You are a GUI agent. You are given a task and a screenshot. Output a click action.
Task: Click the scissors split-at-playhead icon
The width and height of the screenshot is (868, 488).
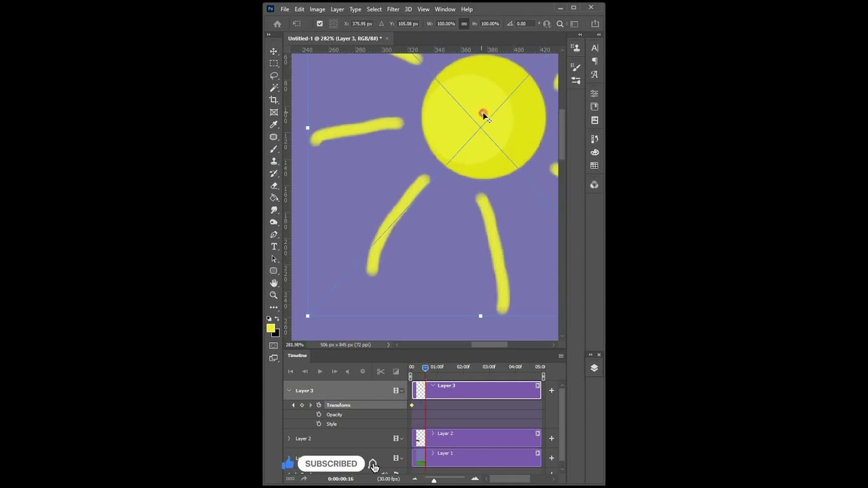[380, 371]
